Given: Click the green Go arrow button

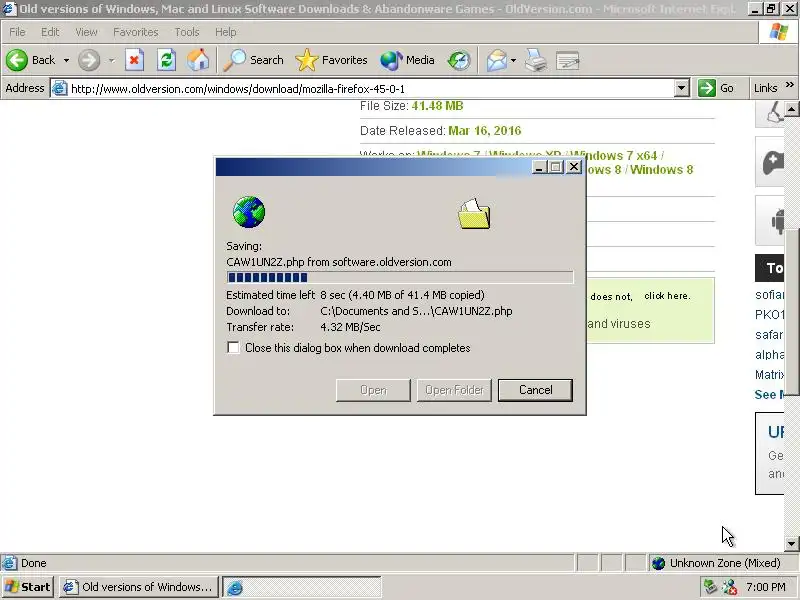Looking at the screenshot, I should [x=707, y=88].
